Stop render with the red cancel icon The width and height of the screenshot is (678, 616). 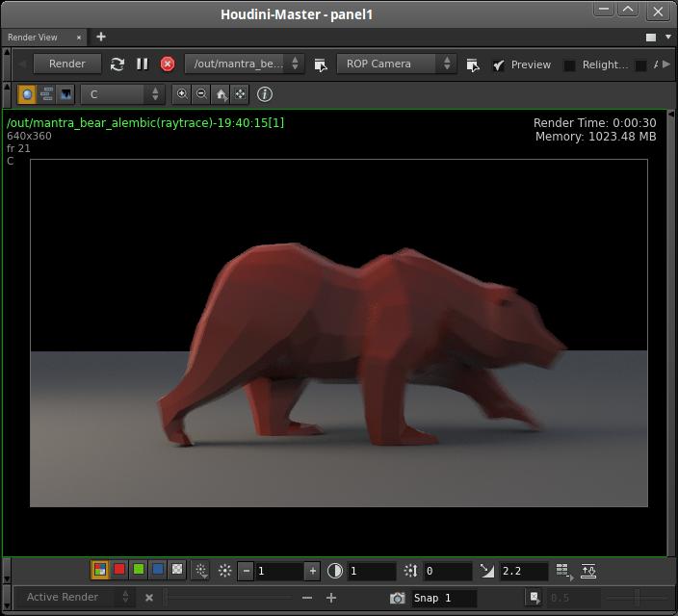tap(168, 64)
